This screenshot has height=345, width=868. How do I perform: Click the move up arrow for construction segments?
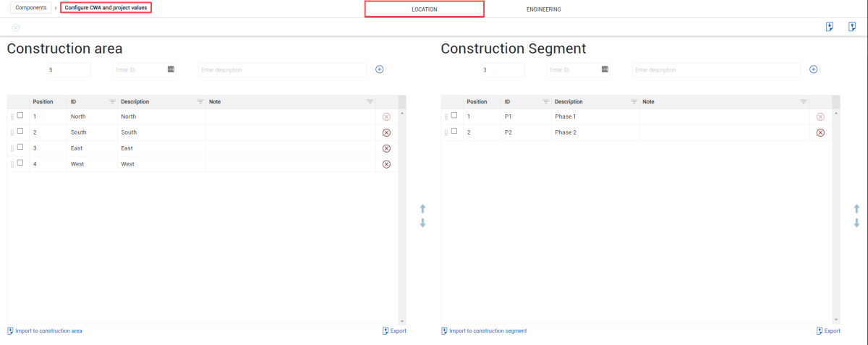pyautogui.click(x=856, y=208)
